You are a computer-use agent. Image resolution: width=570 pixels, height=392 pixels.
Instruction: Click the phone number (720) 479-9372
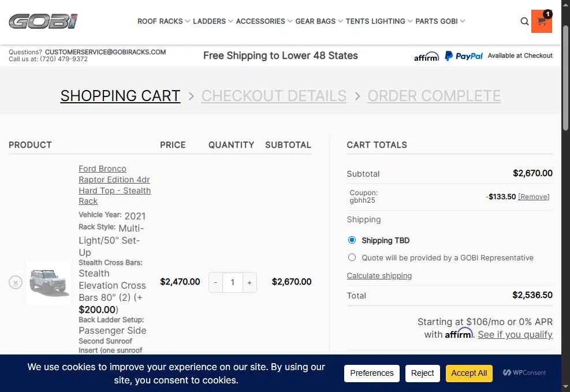[64, 59]
